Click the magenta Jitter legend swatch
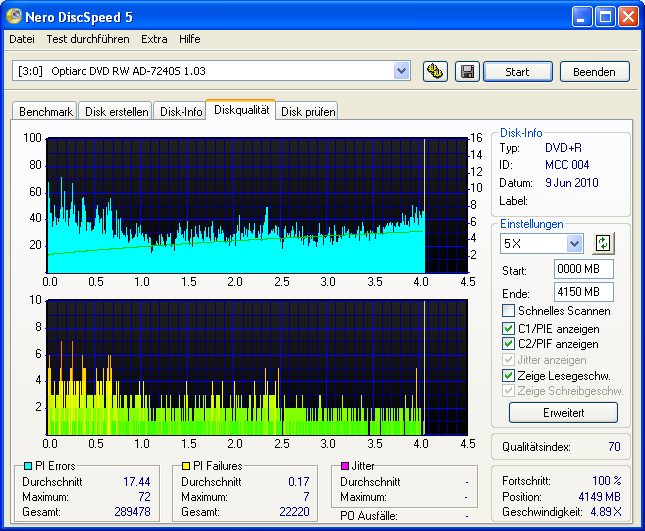Image resolution: width=645 pixels, height=531 pixels. click(x=345, y=466)
